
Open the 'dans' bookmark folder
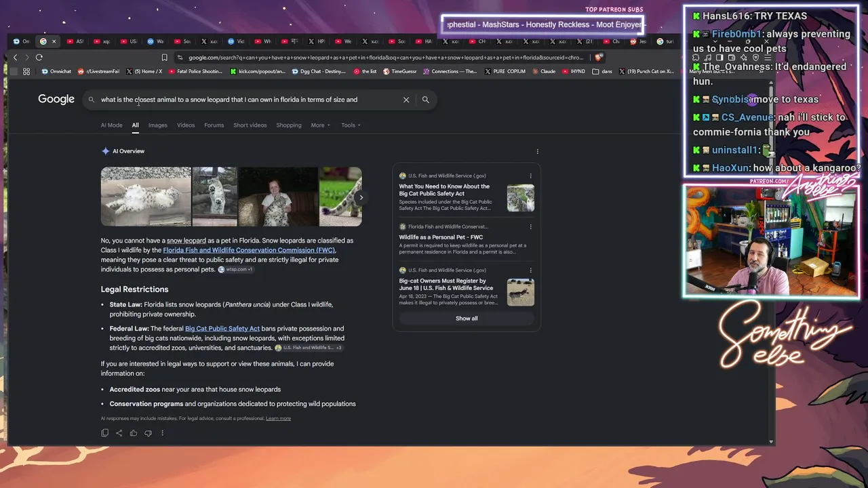tap(601, 71)
